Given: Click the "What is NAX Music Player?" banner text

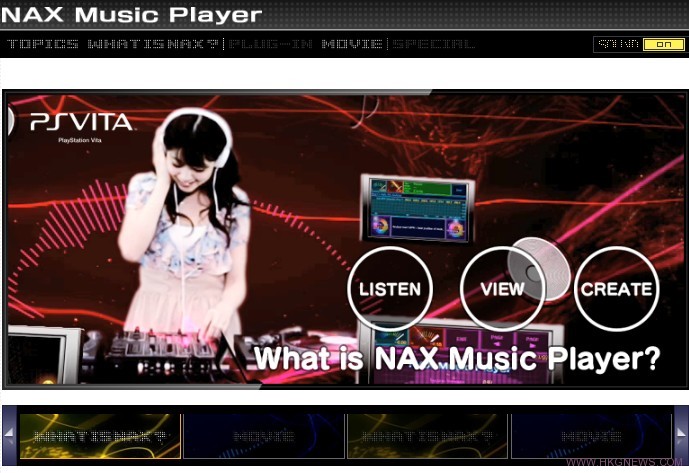Looking at the screenshot, I should pos(456,358).
